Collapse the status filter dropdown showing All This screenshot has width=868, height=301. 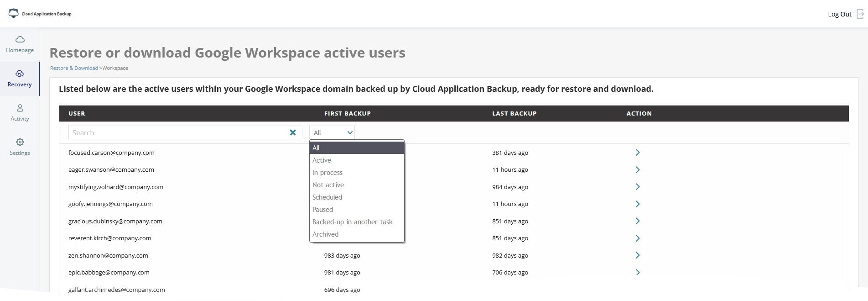click(x=332, y=132)
